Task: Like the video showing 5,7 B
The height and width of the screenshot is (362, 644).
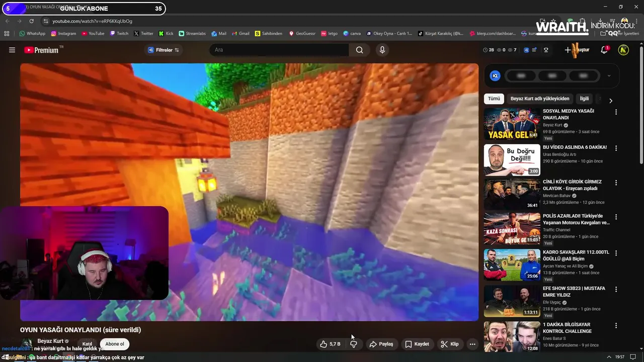Action: click(x=330, y=344)
